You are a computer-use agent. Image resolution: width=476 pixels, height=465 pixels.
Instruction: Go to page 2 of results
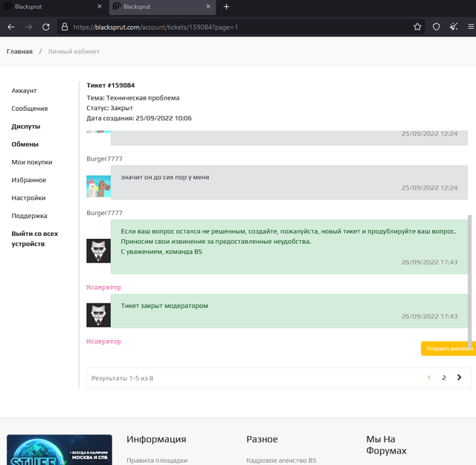[x=444, y=378]
